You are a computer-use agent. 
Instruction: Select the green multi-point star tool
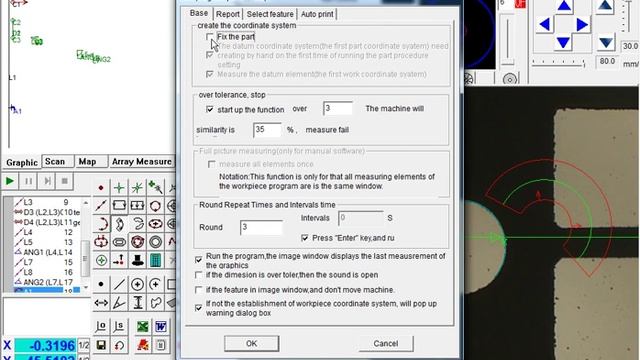(x=137, y=188)
